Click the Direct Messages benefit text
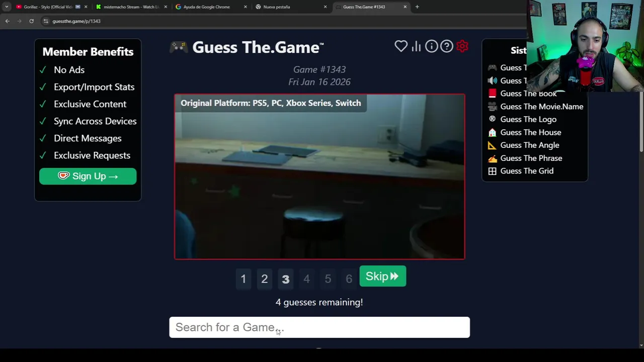The width and height of the screenshot is (644, 362). [x=88, y=138]
